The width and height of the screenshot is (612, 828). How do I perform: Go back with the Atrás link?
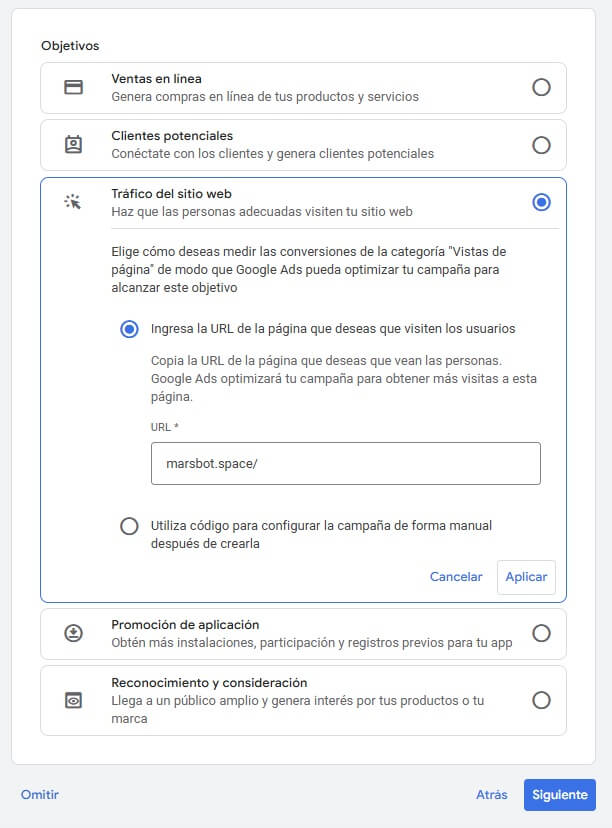pyautogui.click(x=491, y=795)
